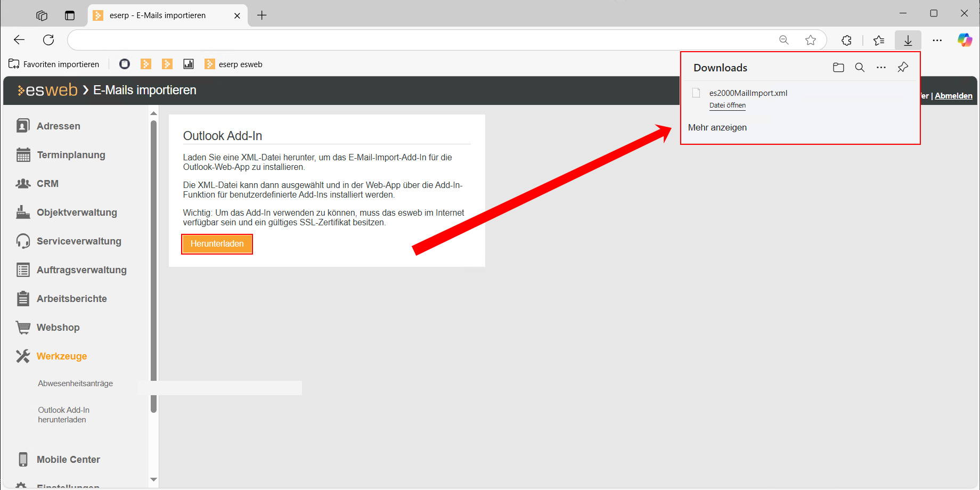Click the zoom magnifier in address bar
Viewport: 980px width, 490px height.
784,40
